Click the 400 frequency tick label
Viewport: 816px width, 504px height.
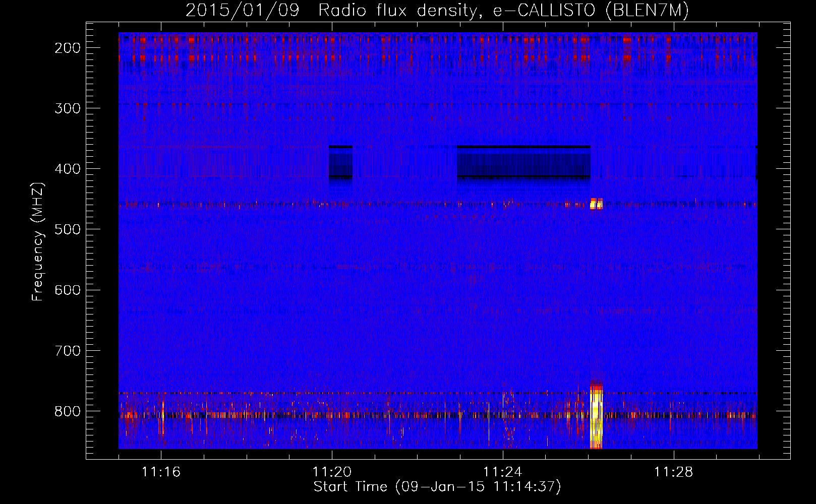pyautogui.click(x=68, y=169)
